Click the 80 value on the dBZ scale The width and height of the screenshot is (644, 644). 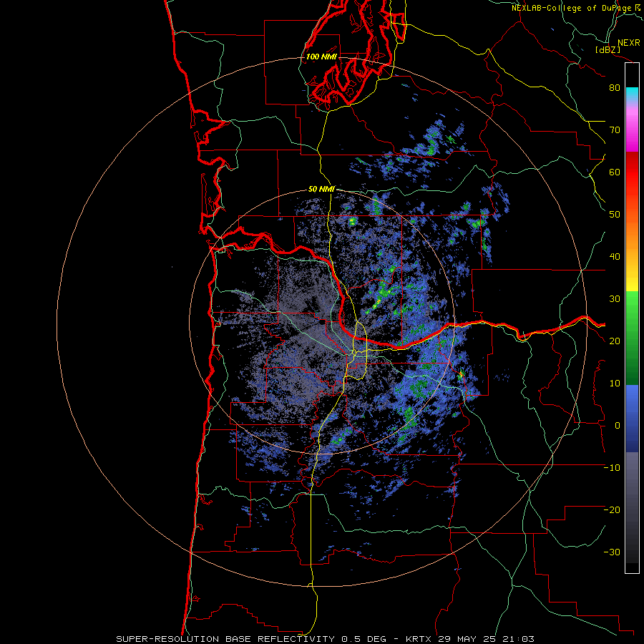tap(615, 88)
